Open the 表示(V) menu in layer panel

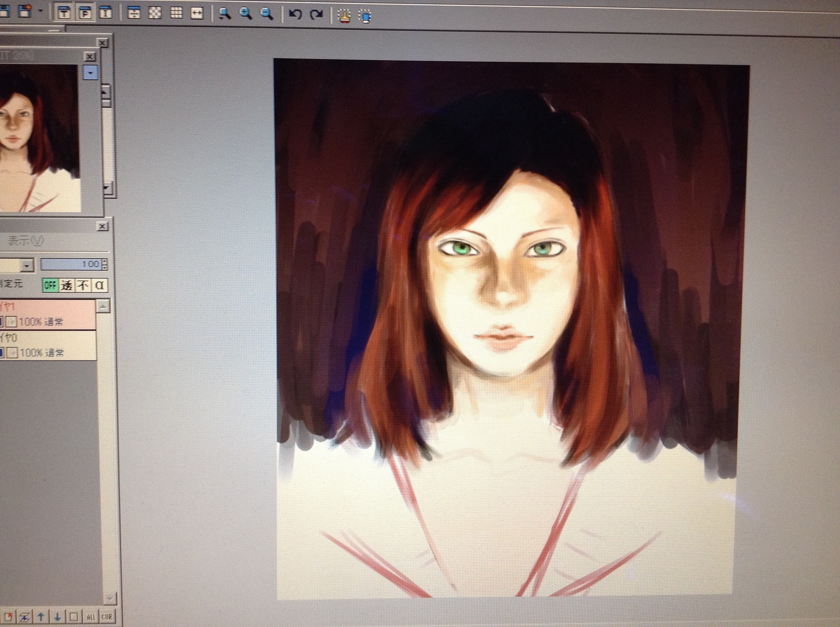tap(26, 241)
